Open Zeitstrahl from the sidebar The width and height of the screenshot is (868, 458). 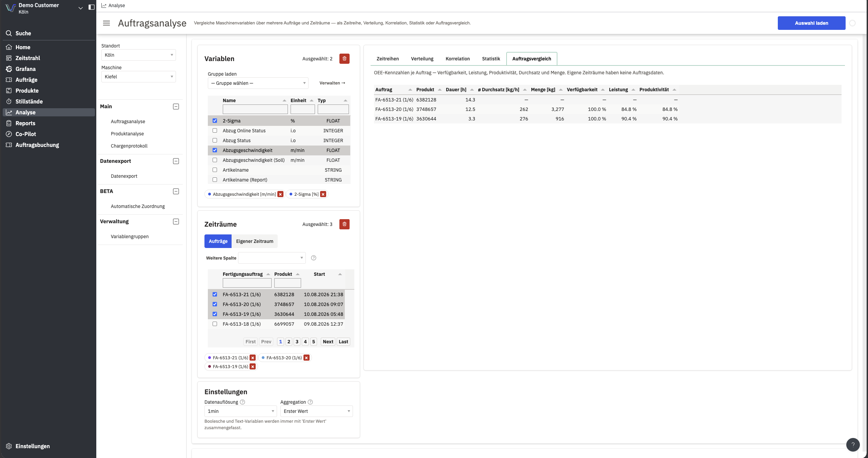[x=27, y=58]
